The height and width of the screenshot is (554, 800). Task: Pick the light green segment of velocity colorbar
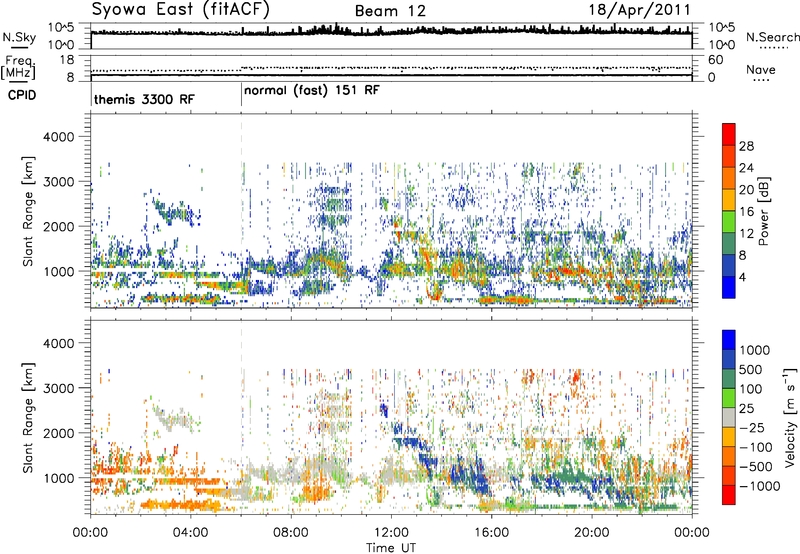tap(729, 399)
